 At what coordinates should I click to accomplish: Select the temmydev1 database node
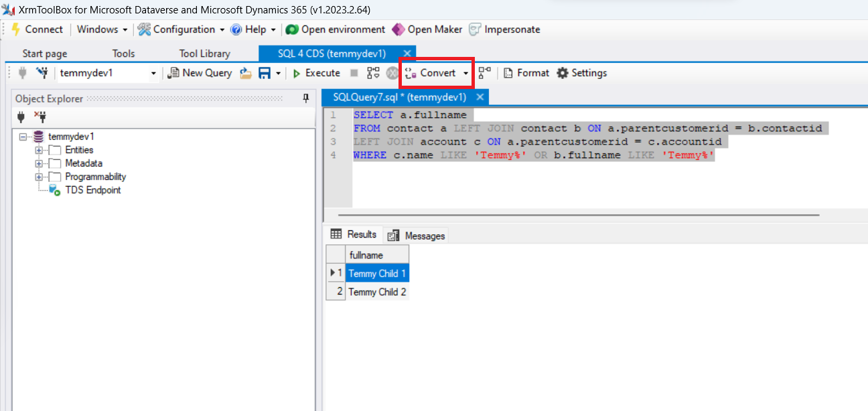[72, 137]
